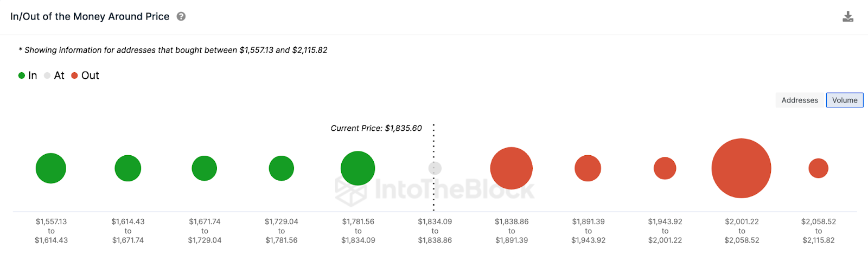Click the Current Price $1,835.60 label
The width and height of the screenshot is (868, 260).
point(376,128)
